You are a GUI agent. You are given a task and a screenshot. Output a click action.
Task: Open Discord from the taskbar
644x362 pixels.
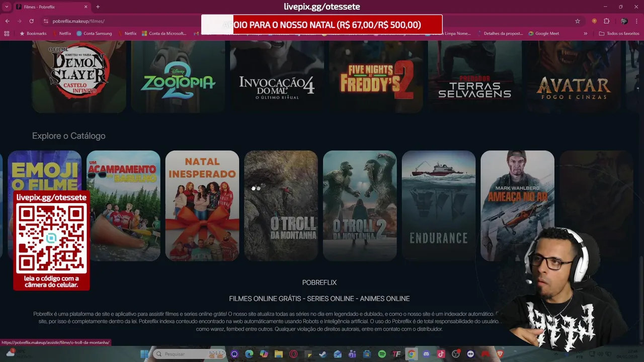click(426, 354)
